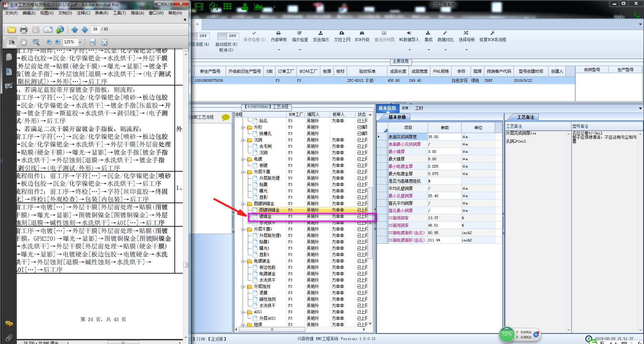Click the Acrobat email envelope icon
This screenshot has width=644, height=344.
pos(48,30)
